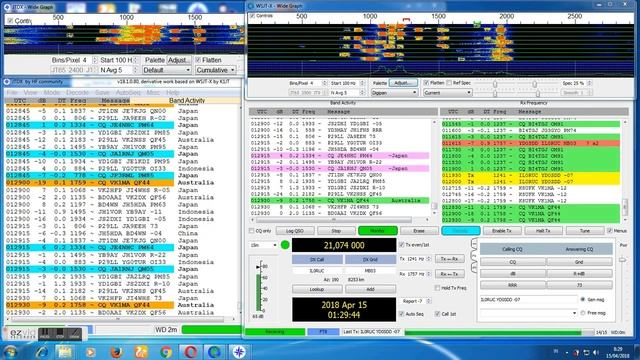Image resolution: width=640 pixels, height=360 pixels.
Task: Open the media player taskbar icon
Action: [90, 351]
